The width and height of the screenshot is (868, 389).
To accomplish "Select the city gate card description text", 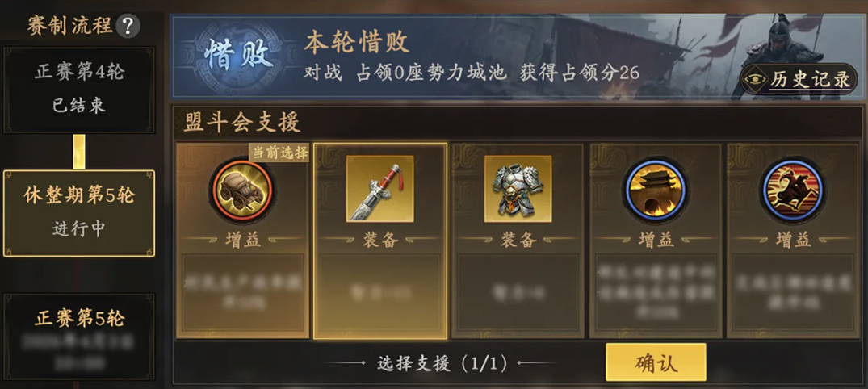I will tap(656, 293).
